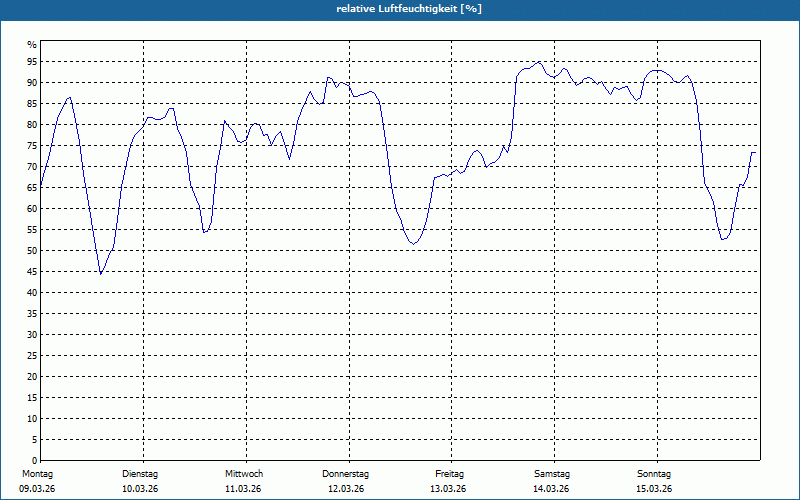This screenshot has width=800, height=500.
Task: Click the 60 y-axis value
Action: click(x=32, y=209)
